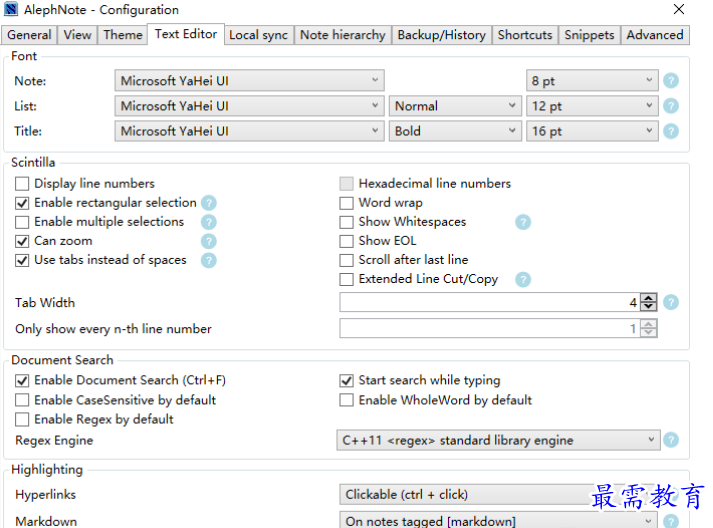Open the Theme tab

point(123,35)
